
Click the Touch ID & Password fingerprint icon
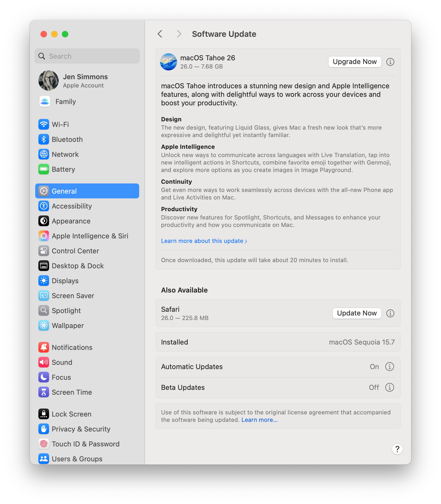coord(43,444)
